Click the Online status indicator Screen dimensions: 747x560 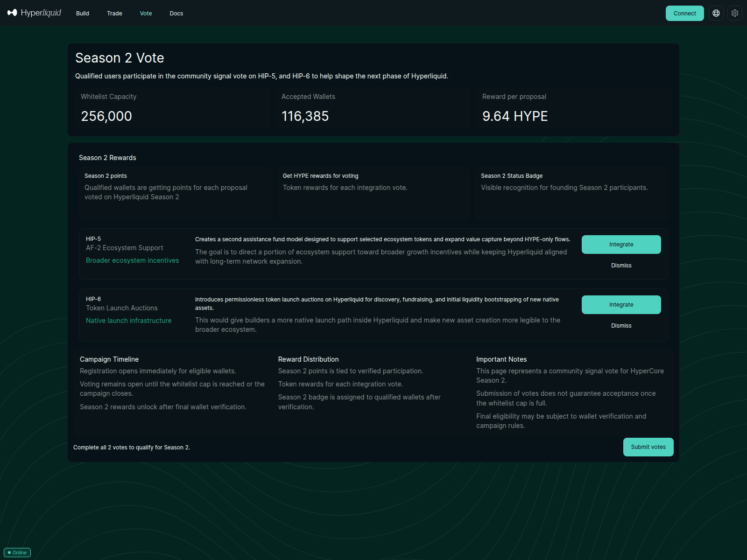tap(17, 553)
